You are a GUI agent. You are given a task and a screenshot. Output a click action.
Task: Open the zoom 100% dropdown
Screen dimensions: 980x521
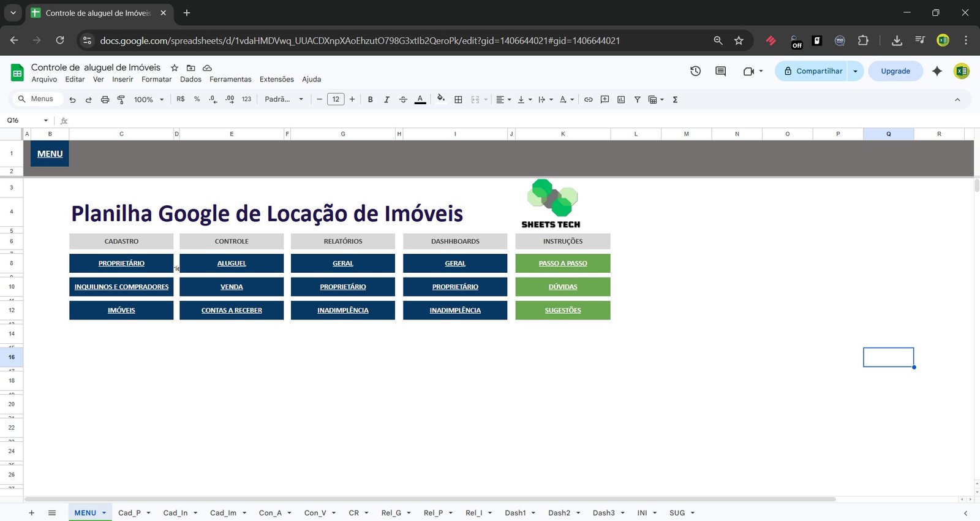[x=149, y=99]
